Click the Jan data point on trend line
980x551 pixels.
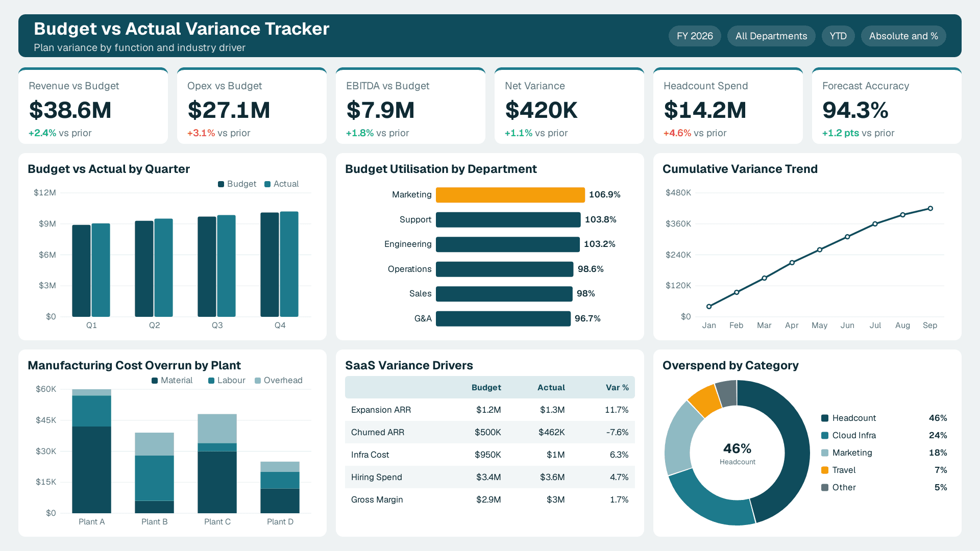pos(709,307)
